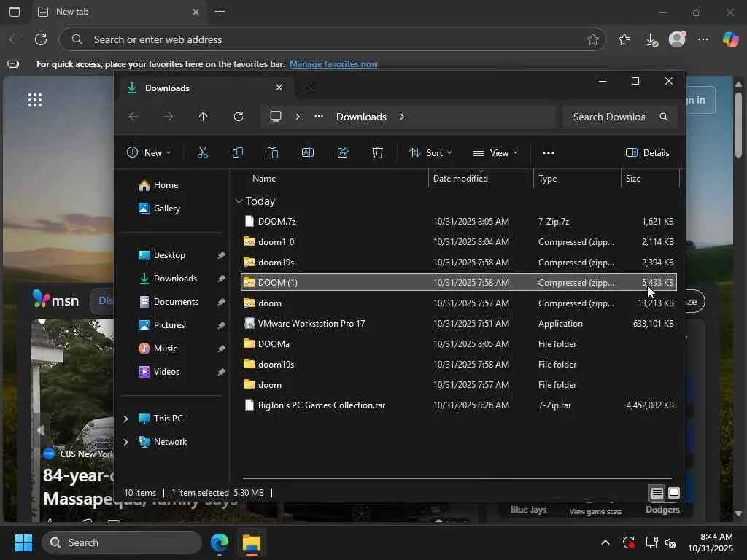This screenshot has height=560, width=747.
Task: Toggle the Details pane button
Action: tap(648, 153)
